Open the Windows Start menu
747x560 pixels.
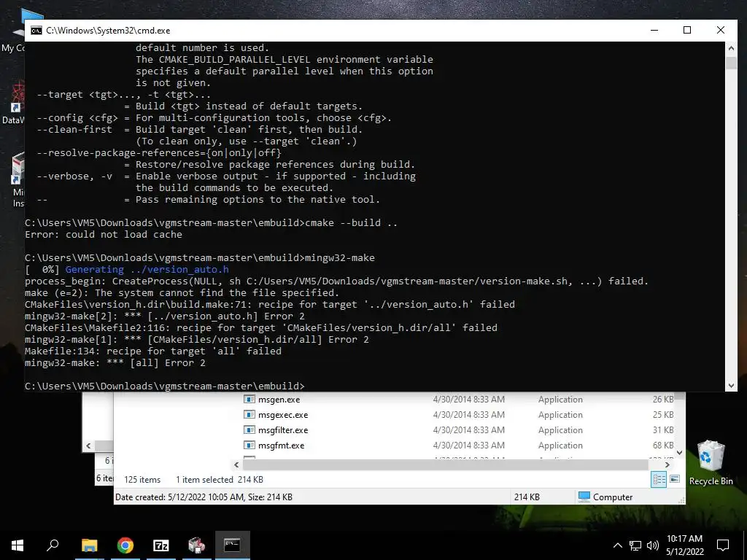tap(18, 545)
